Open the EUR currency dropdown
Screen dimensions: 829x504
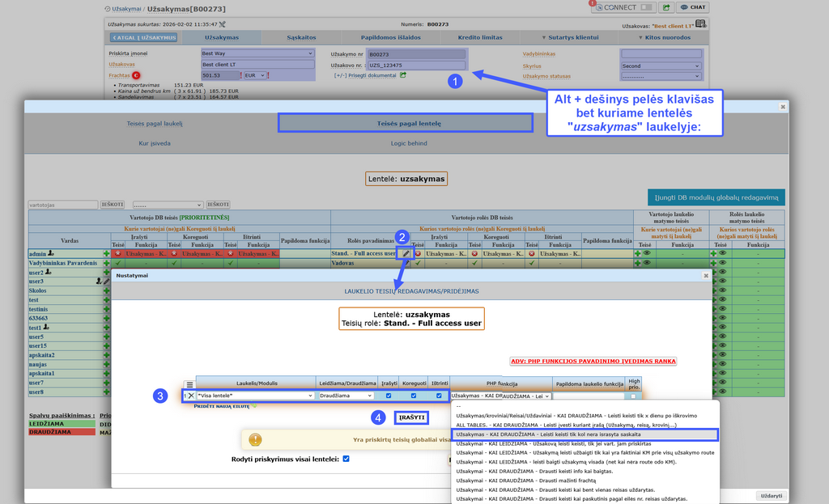pyautogui.click(x=254, y=75)
